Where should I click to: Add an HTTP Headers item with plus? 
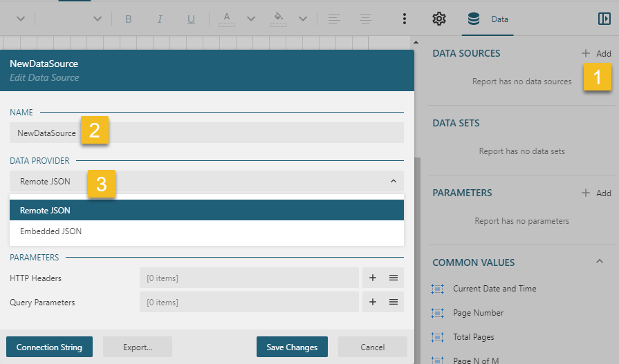click(x=372, y=278)
